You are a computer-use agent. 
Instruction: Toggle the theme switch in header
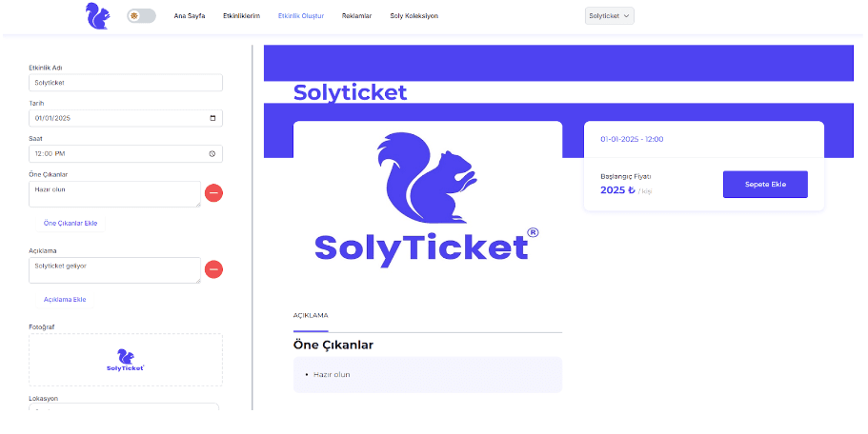coord(141,16)
